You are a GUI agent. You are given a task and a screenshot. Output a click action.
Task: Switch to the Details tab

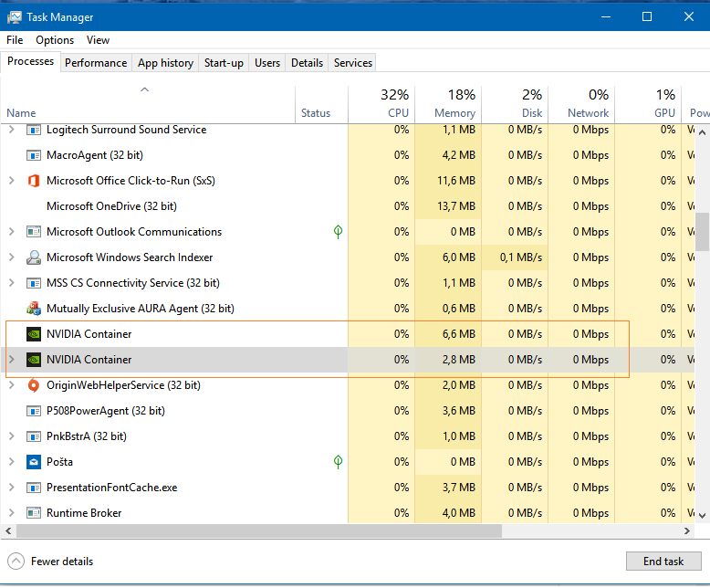click(307, 63)
